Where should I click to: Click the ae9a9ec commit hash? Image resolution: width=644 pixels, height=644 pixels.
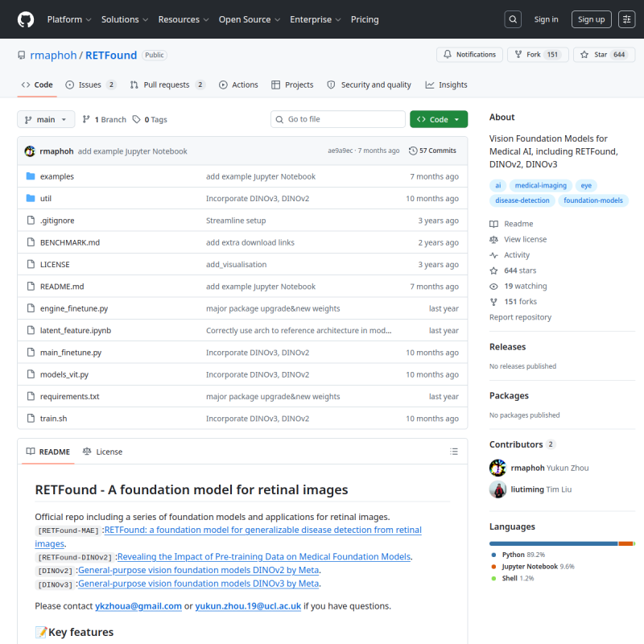[x=340, y=151]
